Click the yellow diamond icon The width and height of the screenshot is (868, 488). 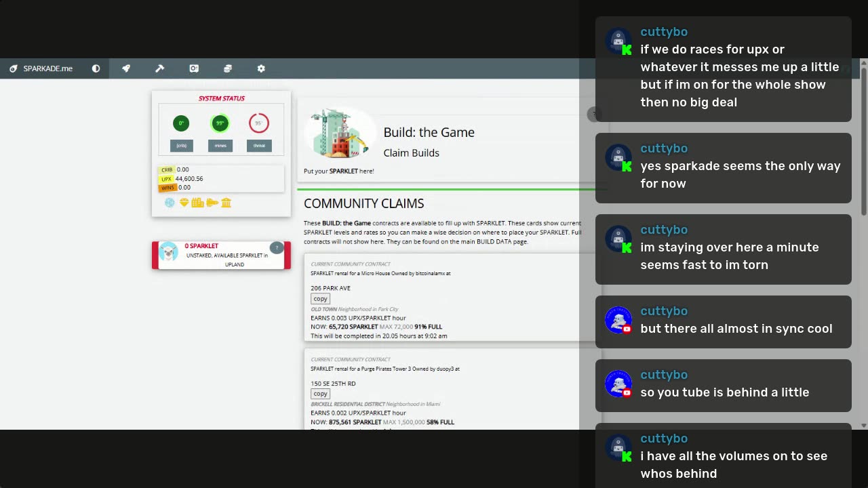[184, 203]
